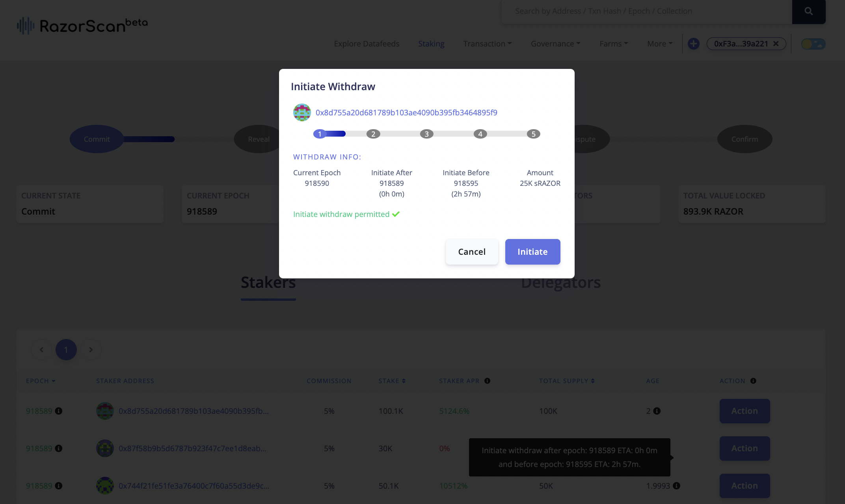This screenshot has height=504, width=845.
Task: Click the avatar identicon for staker 0x87f58b9b...
Action: (x=105, y=448)
